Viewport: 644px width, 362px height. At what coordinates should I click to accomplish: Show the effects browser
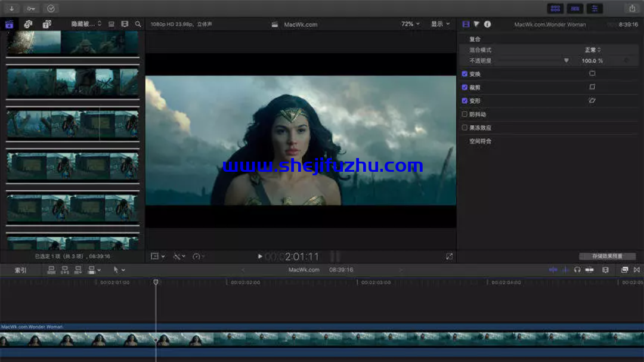(624, 270)
